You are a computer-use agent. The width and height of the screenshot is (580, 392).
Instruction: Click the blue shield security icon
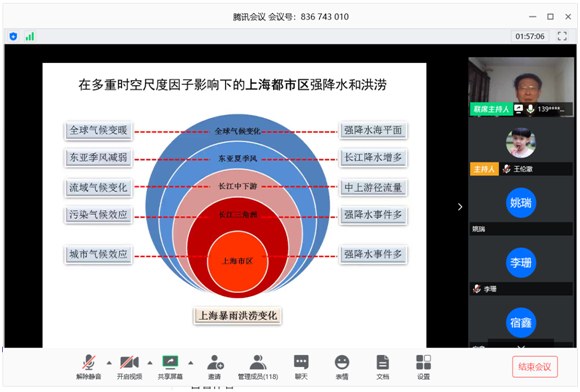(x=13, y=36)
